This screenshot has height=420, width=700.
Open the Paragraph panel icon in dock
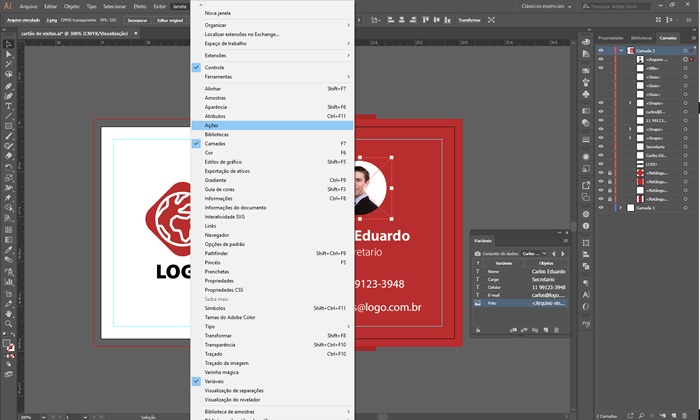(586, 283)
